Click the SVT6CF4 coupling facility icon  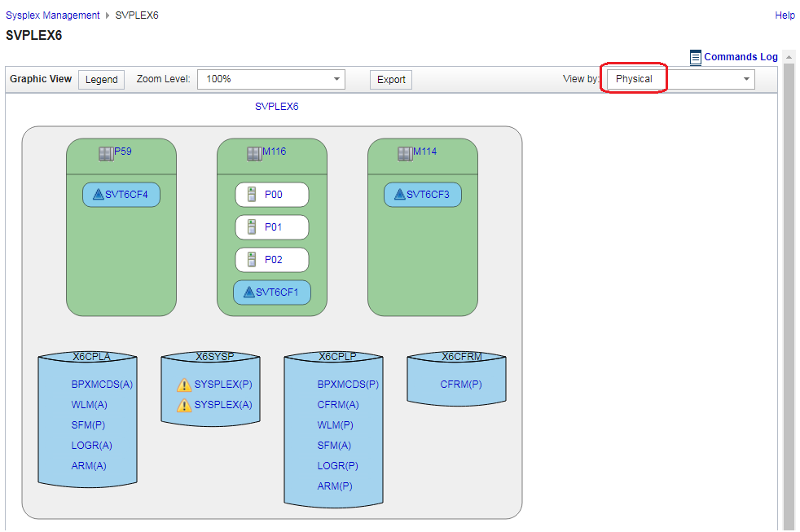click(99, 195)
